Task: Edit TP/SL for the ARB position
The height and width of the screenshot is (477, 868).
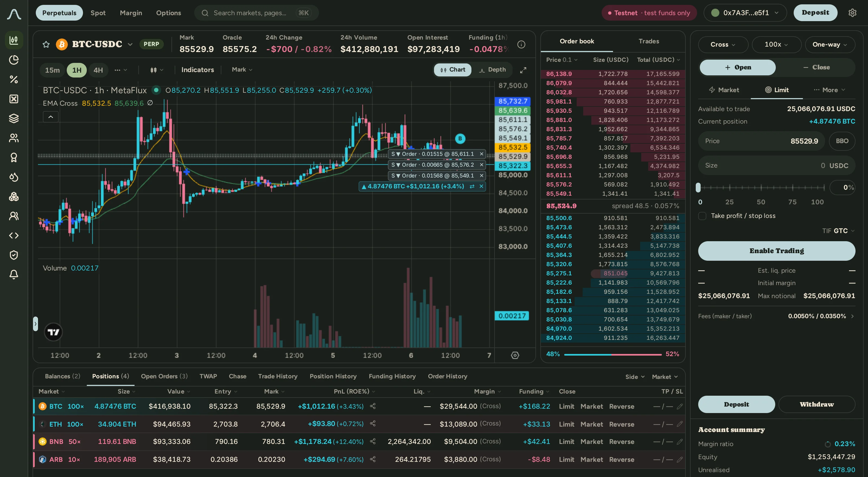Action: pos(680,459)
